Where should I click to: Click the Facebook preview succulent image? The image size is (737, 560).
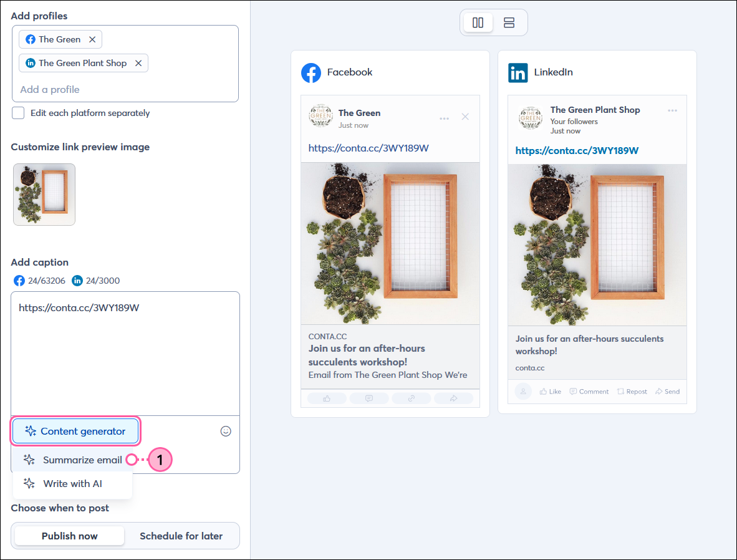[390, 244]
